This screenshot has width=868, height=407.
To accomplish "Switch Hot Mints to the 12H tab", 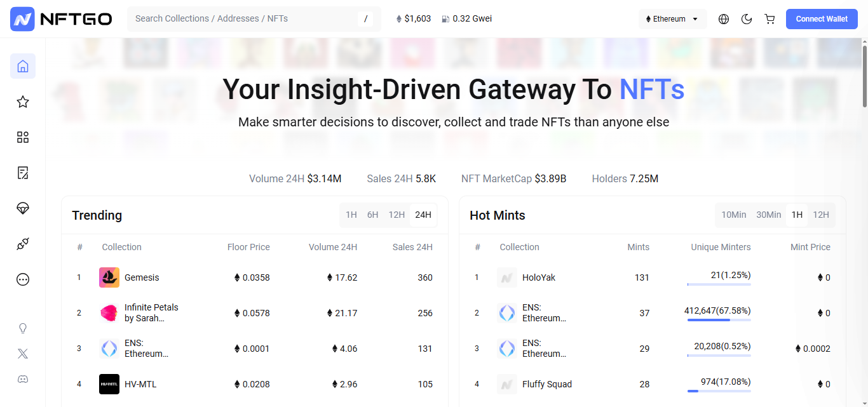I will [821, 215].
